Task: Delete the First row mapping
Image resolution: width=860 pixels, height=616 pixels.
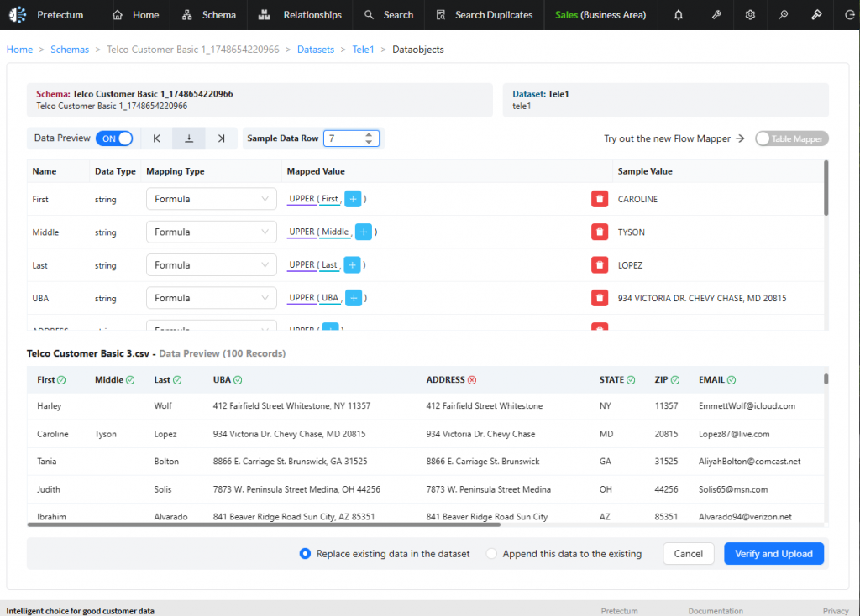Action: [600, 199]
